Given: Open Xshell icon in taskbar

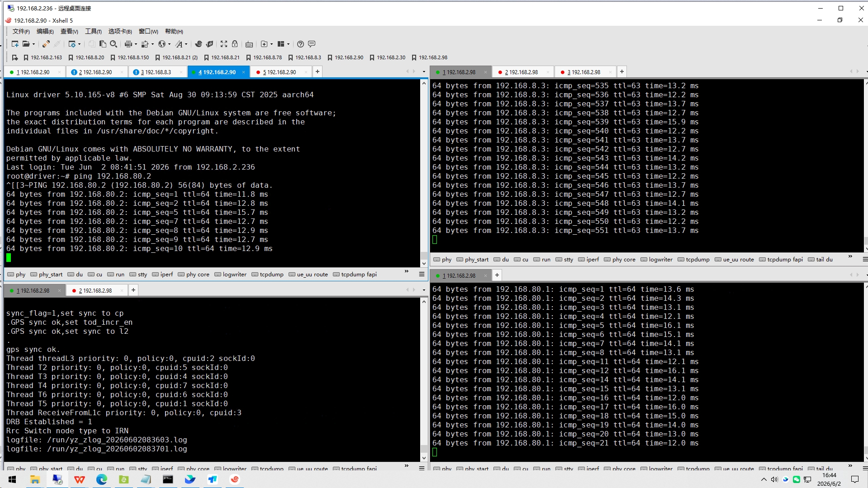Looking at the screenshot, I should click(235, 479).
